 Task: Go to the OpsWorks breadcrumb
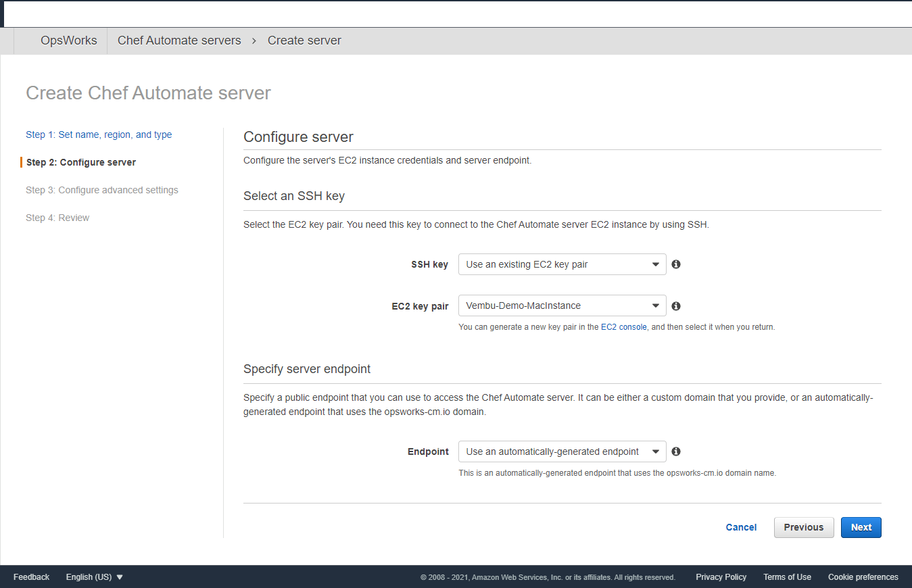pyautogui.click(x=69, y=41)
